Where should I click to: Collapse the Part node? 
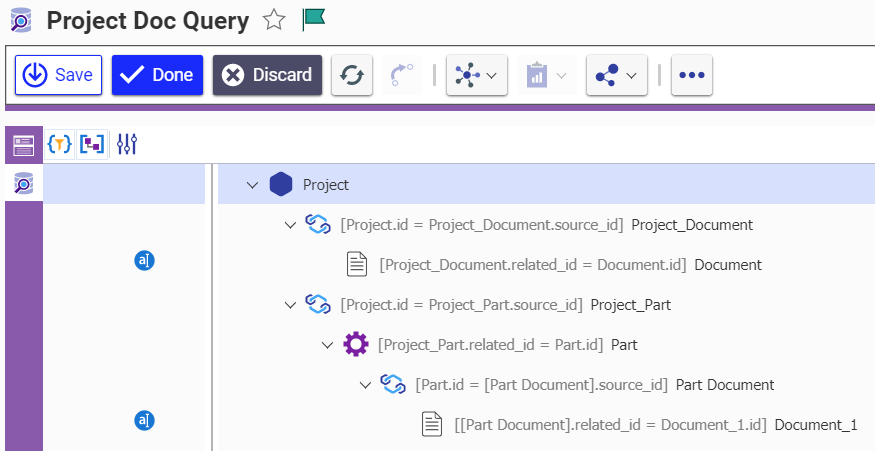pyautogui.click(x=328, y=345)
